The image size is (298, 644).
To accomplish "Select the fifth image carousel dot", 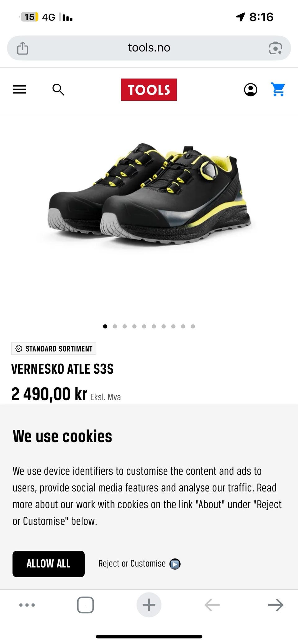I will click(x=144, y=326).
